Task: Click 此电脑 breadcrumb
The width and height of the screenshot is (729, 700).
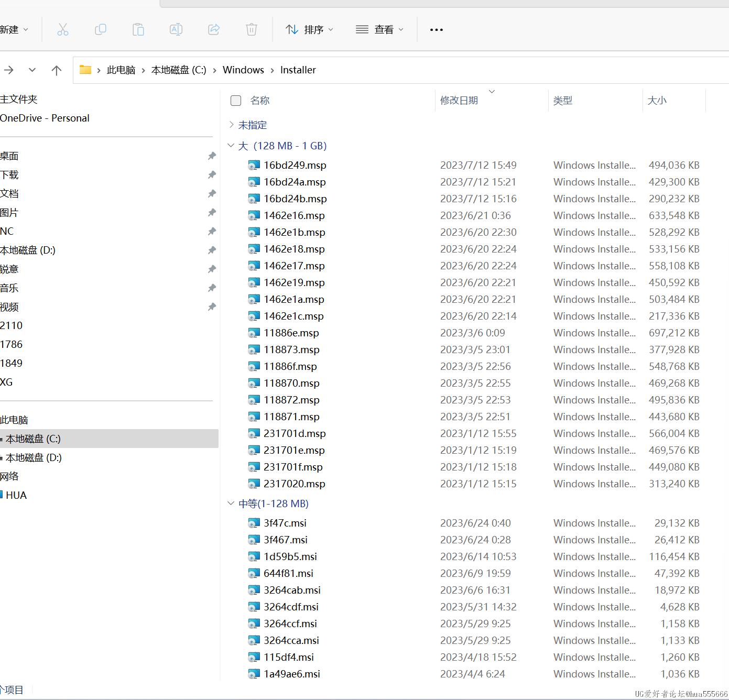Action: pos(121,70)
